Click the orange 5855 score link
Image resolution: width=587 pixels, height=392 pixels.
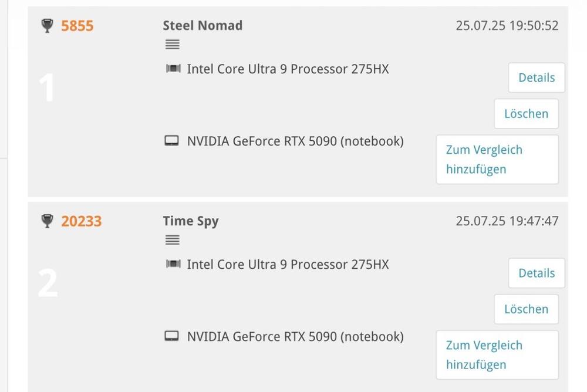77,26
